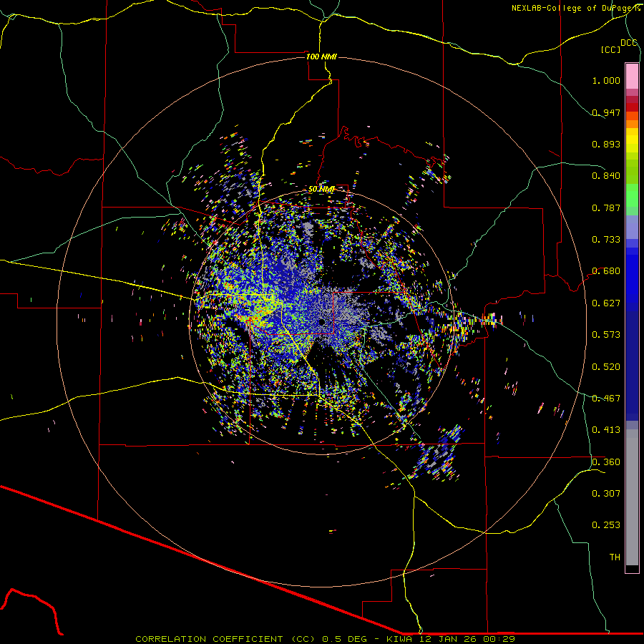The height and width of the screenshot is (644, 644).
Task: Click the [CC] legend header label
Action: [x=611, y=49]
